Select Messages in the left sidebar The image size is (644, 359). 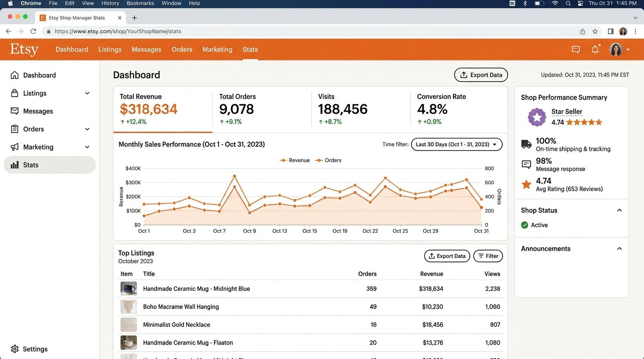pyautogui.click(x=32, y=111)
